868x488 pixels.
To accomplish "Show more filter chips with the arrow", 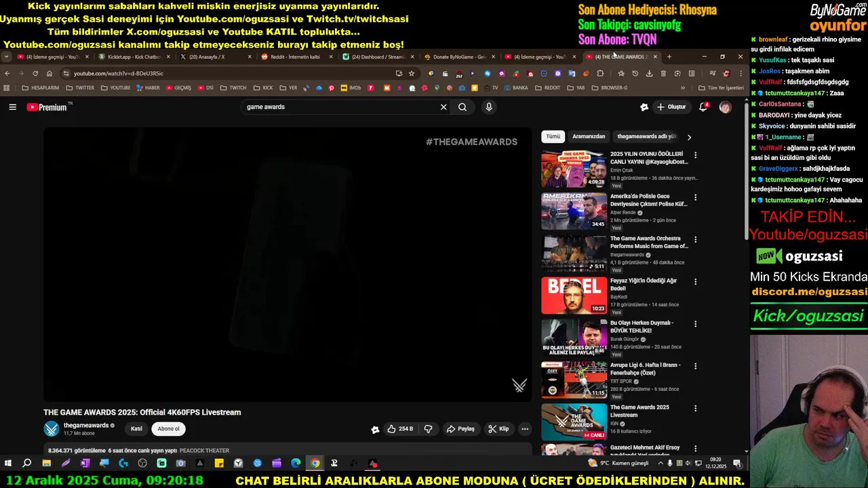I will point(689,137).
